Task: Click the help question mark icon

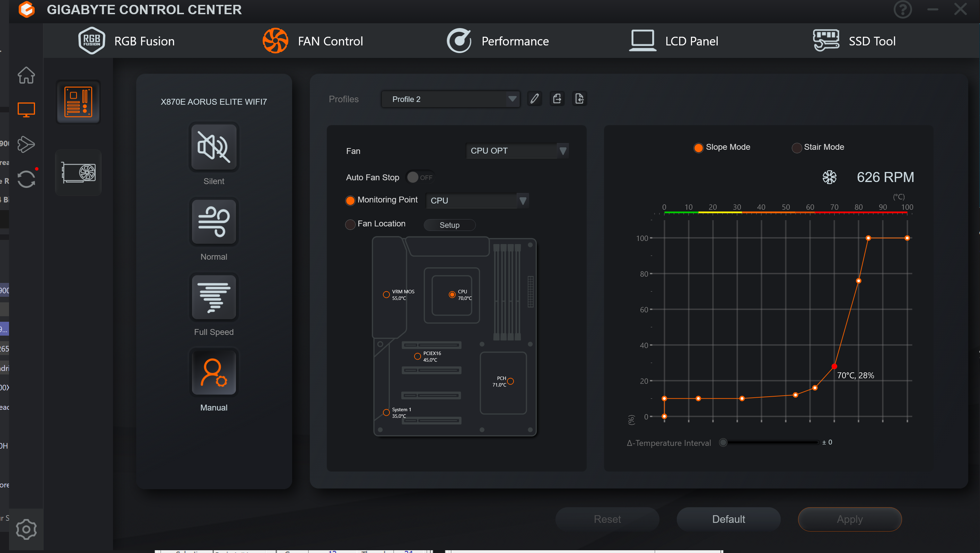Action: point(902,9)
